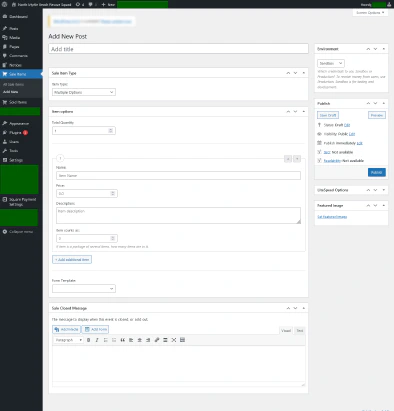Insert a bulleted list in the editor
394x411 pixels.
106,340
